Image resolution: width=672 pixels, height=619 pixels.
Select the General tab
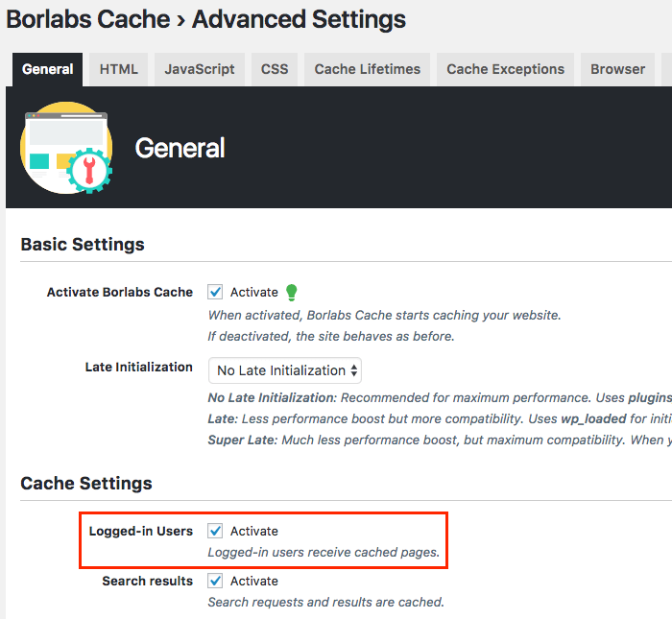(48, 69)
